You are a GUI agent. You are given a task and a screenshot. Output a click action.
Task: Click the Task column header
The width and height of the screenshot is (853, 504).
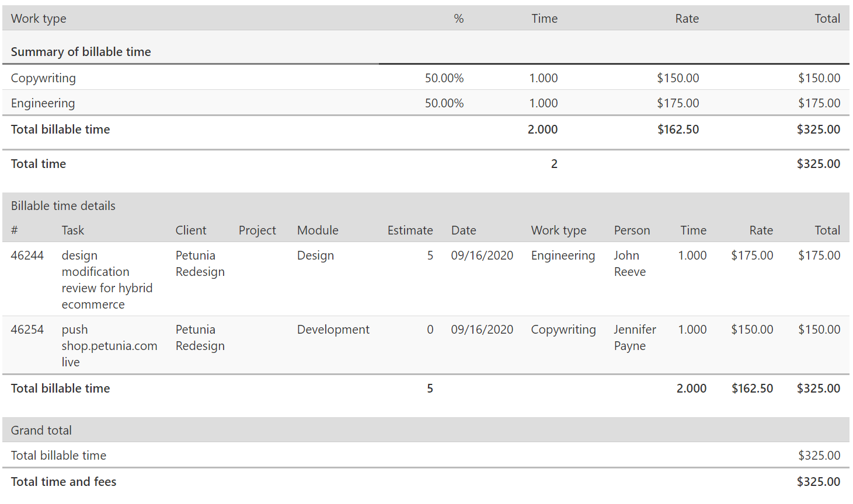coord(73,230)
